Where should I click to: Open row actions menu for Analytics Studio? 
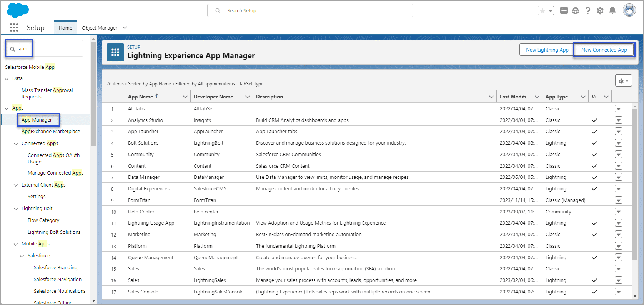(x=618, y=120)
